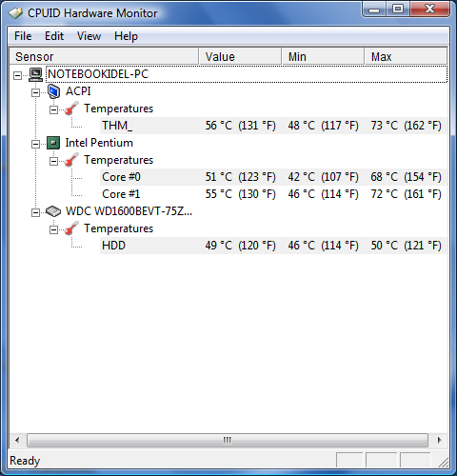The width and height of the screenshot is (457, 476).
Task: Collapse the WDC WD1600BEVT node
Action: (x=36, y=212)
